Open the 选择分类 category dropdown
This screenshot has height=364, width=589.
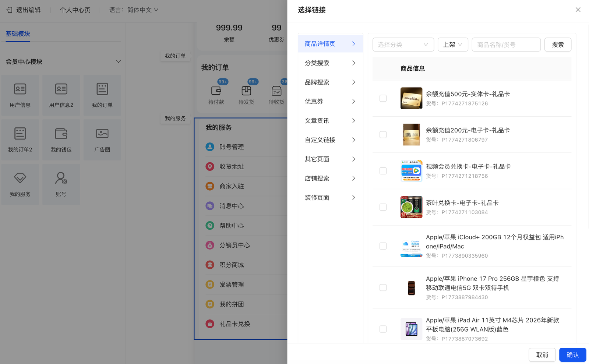coord(403,45)
